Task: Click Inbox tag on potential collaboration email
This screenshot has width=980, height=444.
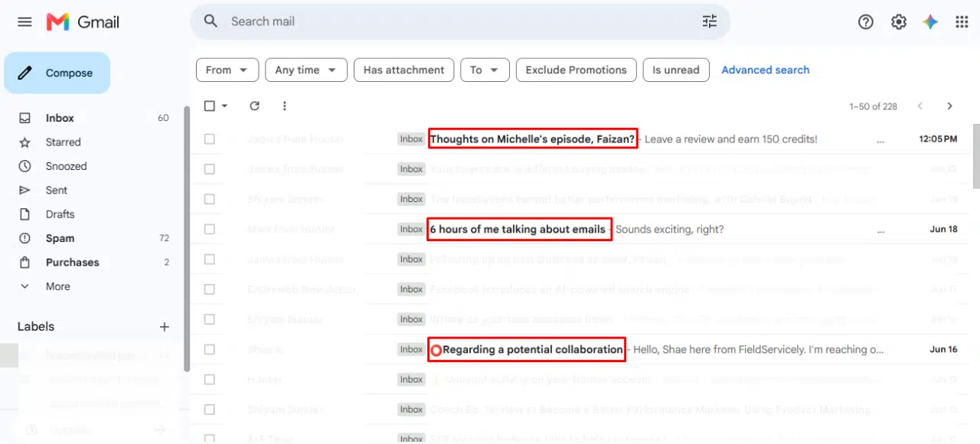Action: (x=411, y=349)
